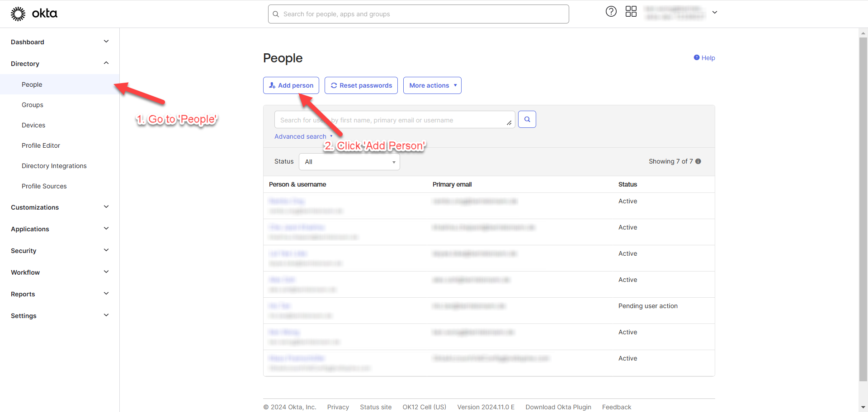Open the More actions dropdown
868x412 pixels.
point(432,85)
